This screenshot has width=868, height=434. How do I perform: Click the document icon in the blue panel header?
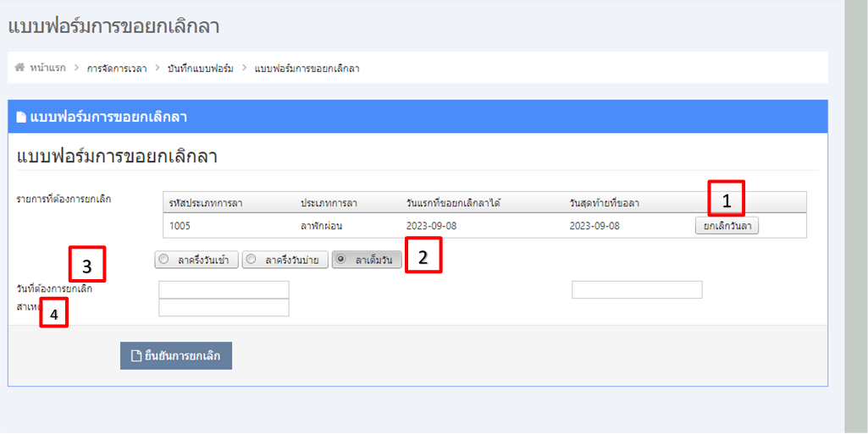coord(21,117)
